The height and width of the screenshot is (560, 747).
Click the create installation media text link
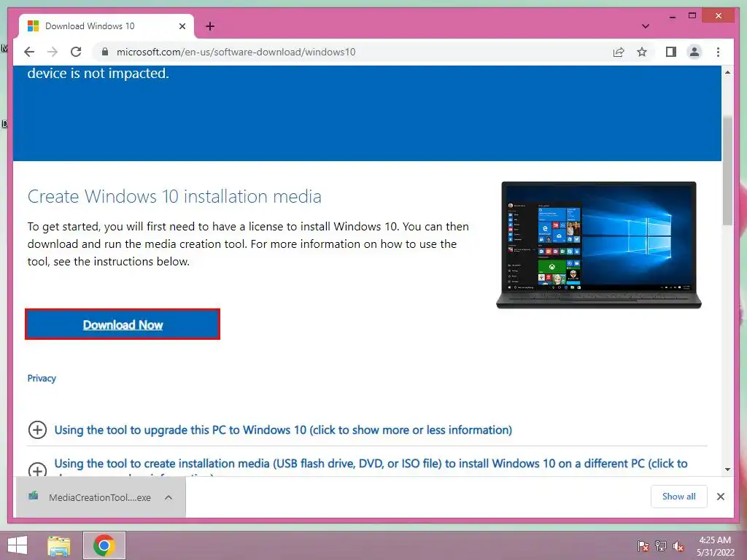point(371,463)
